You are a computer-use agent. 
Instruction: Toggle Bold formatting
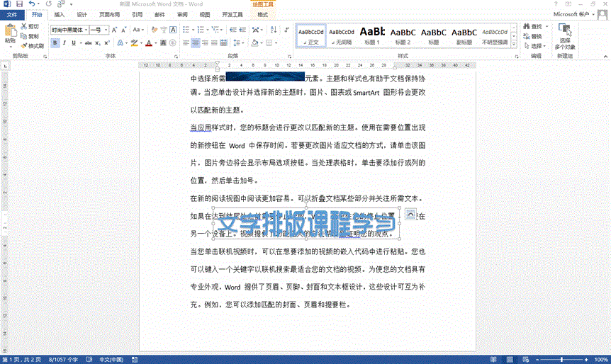coord(54,42)
